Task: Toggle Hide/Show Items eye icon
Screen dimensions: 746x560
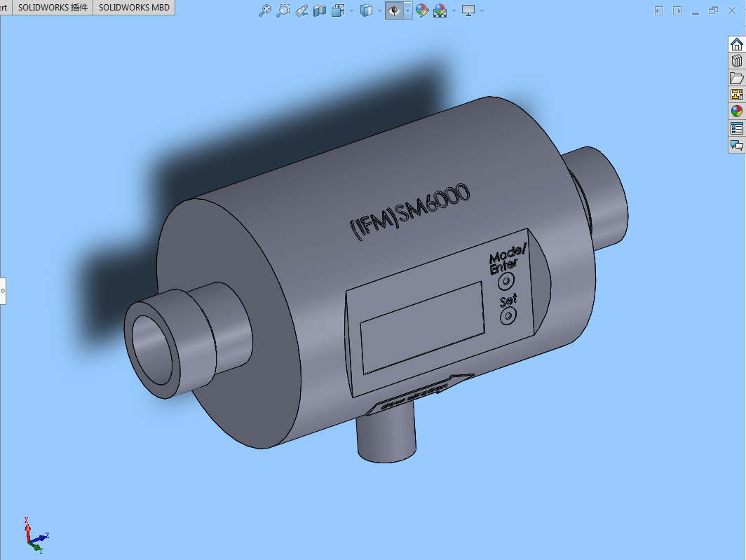Action: click(394, 11)
